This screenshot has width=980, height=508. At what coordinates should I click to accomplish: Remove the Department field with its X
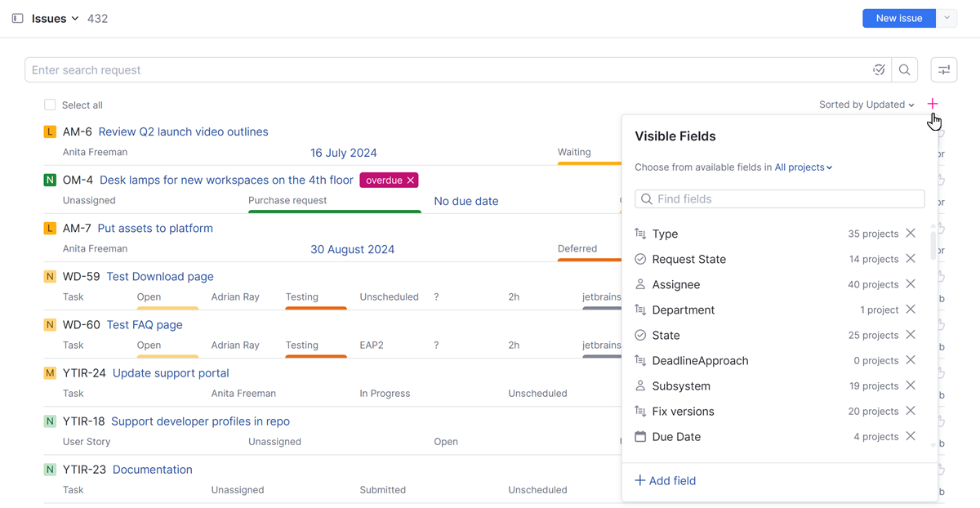[x=911, y=310]
